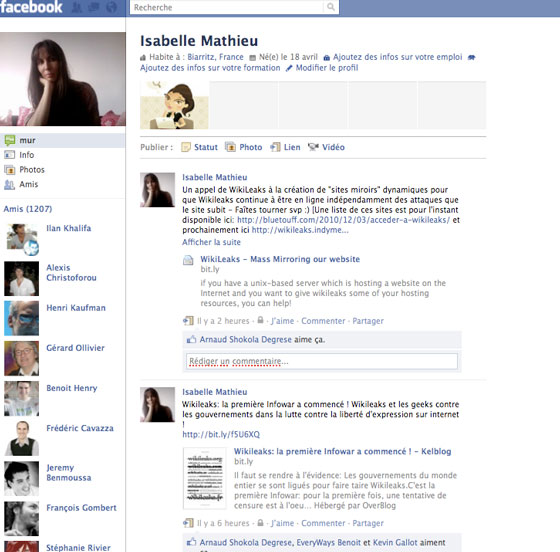Click the Lien publish icon
Viewport: 560px width, 552px height.
pyautogui.click(x=275, y=147)
